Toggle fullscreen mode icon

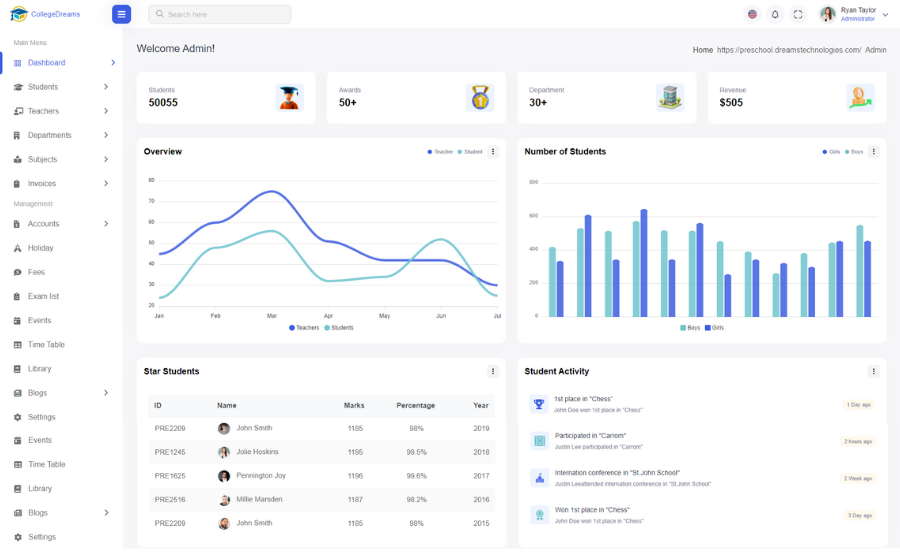point(798,14)
